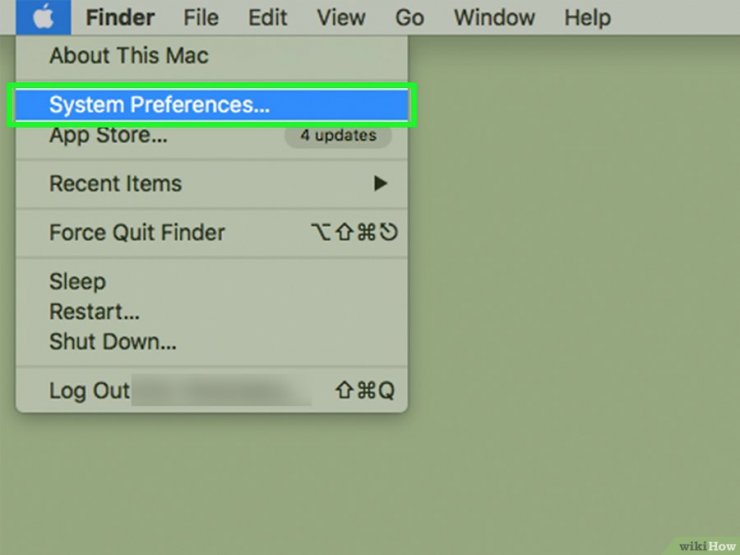Click the 4 updates badge
The height and width of the screenshot is (555, 740).
point(338,135)
